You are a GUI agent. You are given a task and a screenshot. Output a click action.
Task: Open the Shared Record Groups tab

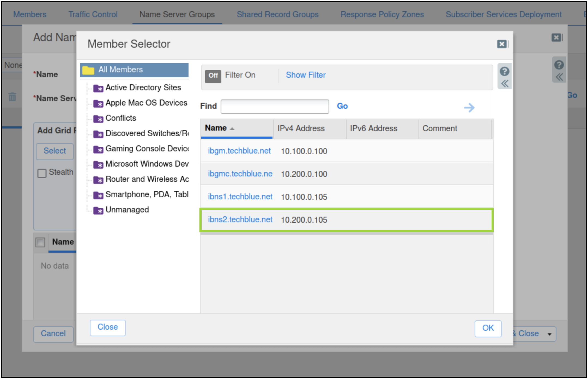(x=277, y=14)
